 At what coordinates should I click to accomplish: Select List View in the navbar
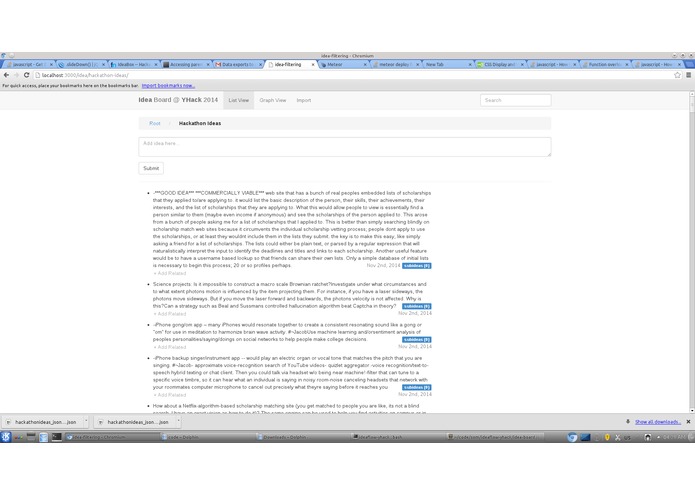(238, 100)
